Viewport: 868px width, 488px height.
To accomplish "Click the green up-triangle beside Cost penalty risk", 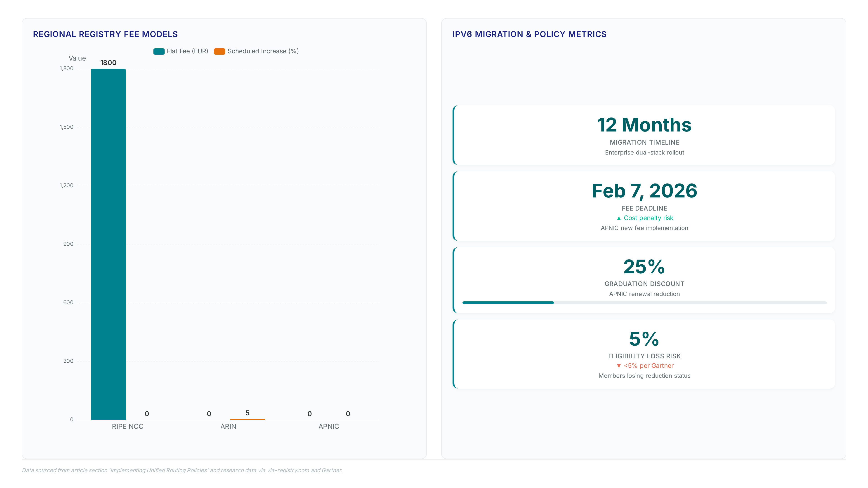I will (619, 218).
